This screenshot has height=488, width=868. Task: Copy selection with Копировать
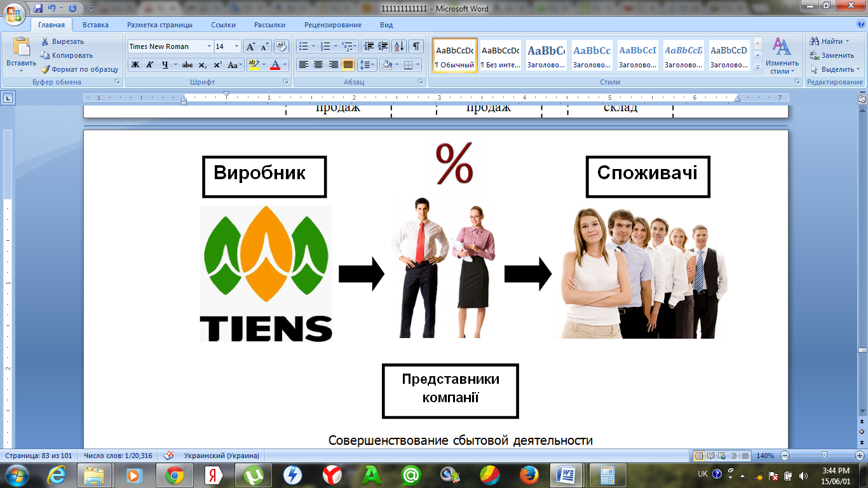pos(67,55)
